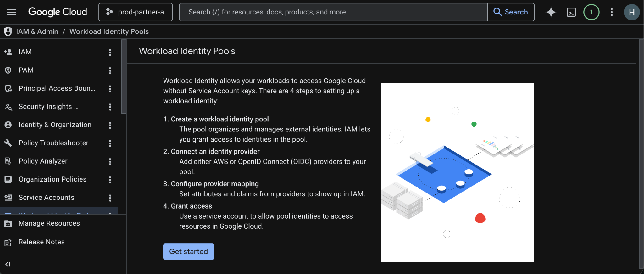Open the IAM sidebar item
Viewport: 644px width, 274px height.
59,52
